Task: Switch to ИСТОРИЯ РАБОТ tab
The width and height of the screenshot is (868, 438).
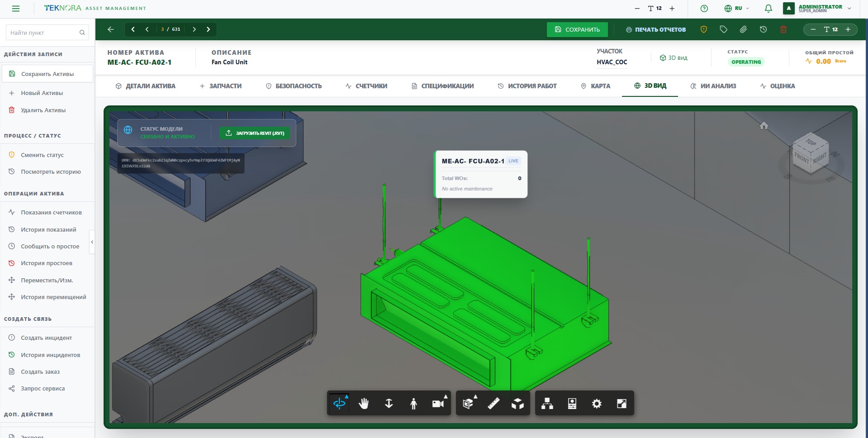Action: pos(527,86)
